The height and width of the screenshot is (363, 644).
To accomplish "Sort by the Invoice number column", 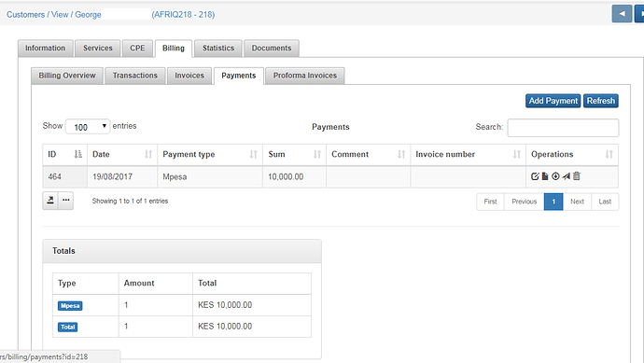I will [x=469, y=154].
